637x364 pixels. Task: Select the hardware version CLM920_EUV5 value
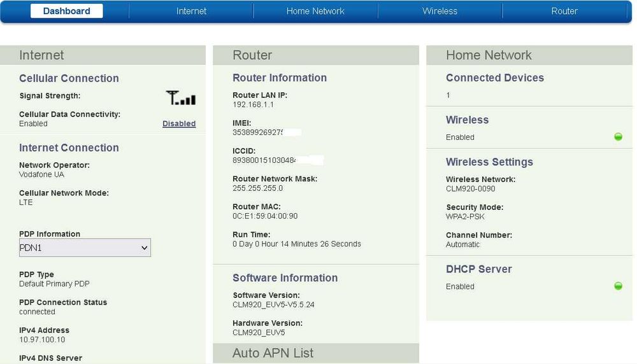point(259,333)
